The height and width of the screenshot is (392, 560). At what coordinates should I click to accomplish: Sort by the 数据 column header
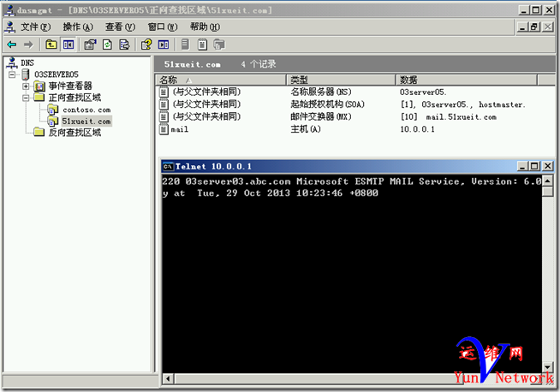click(467, 80)
